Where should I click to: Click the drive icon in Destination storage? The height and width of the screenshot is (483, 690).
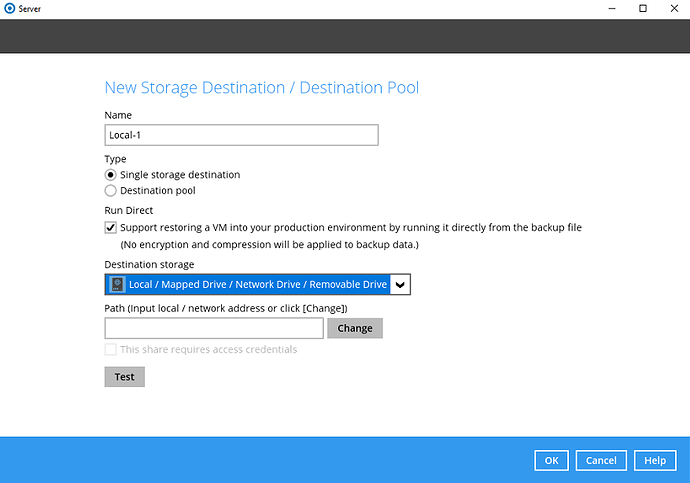click(x=117, y=285)
